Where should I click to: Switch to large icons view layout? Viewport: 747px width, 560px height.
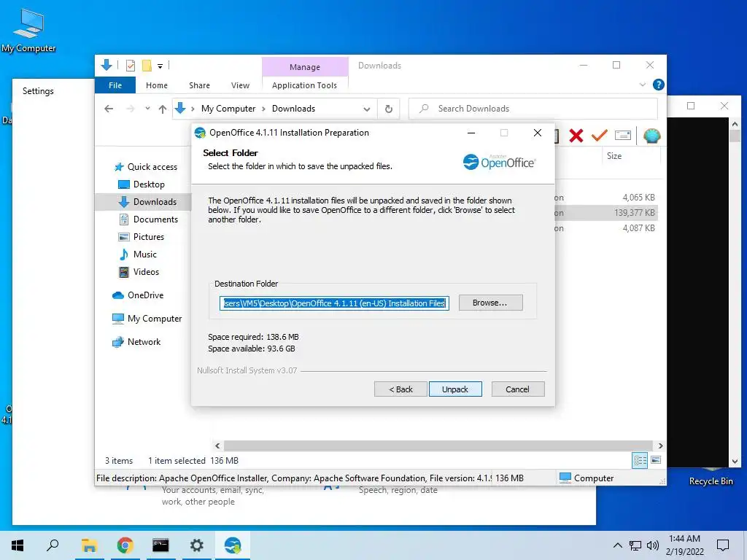656,460
